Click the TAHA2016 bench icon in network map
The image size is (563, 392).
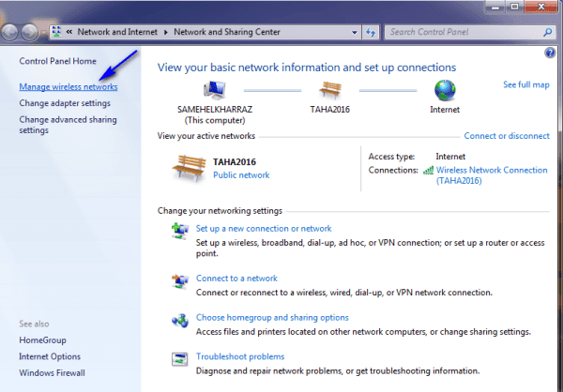point(329,91)
